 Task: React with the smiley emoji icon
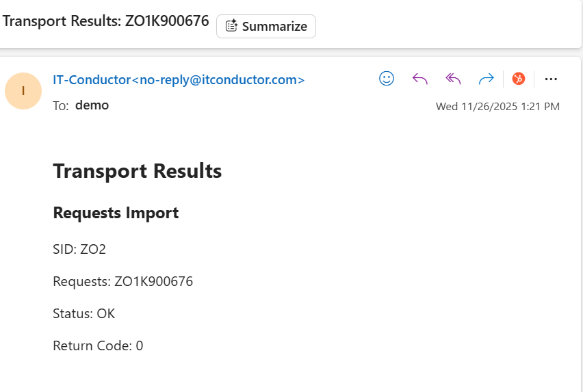387,79
